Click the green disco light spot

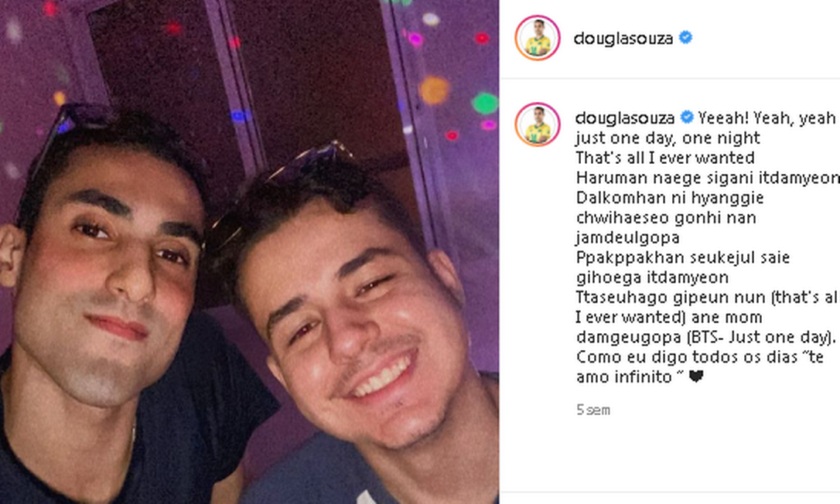(x=485, y=103)
